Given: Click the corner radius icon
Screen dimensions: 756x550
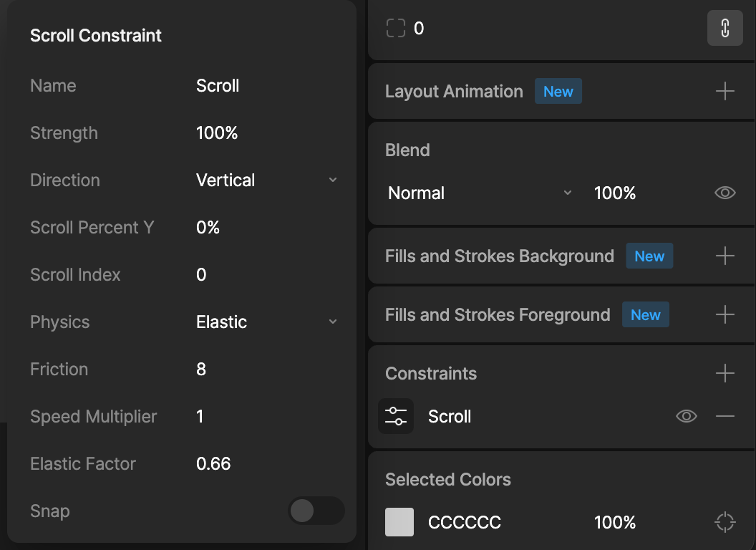Looking at the screenshot, I should pyautogui.click(x=396, y=28).
